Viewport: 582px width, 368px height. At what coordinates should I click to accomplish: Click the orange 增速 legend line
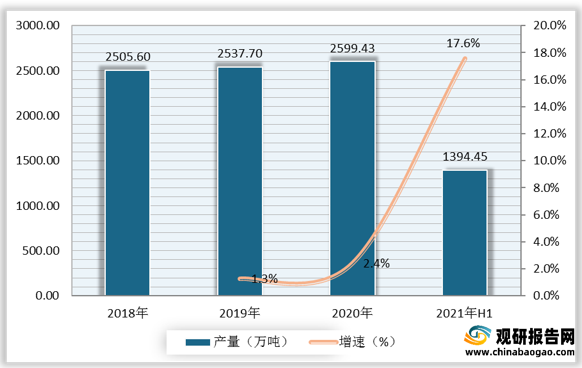[x=323, y=342]
